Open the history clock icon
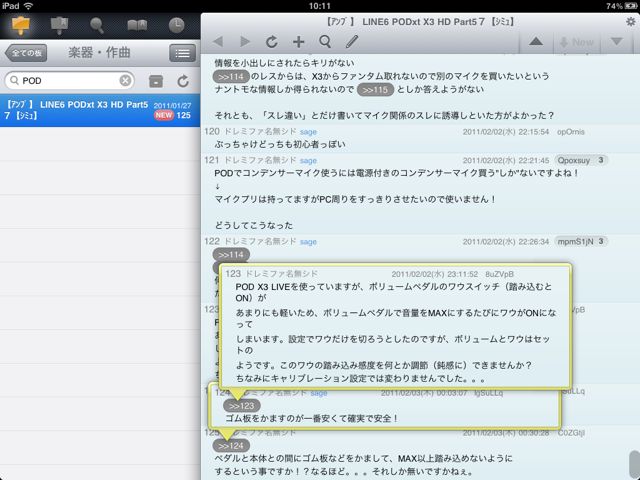 coord(176,25)
